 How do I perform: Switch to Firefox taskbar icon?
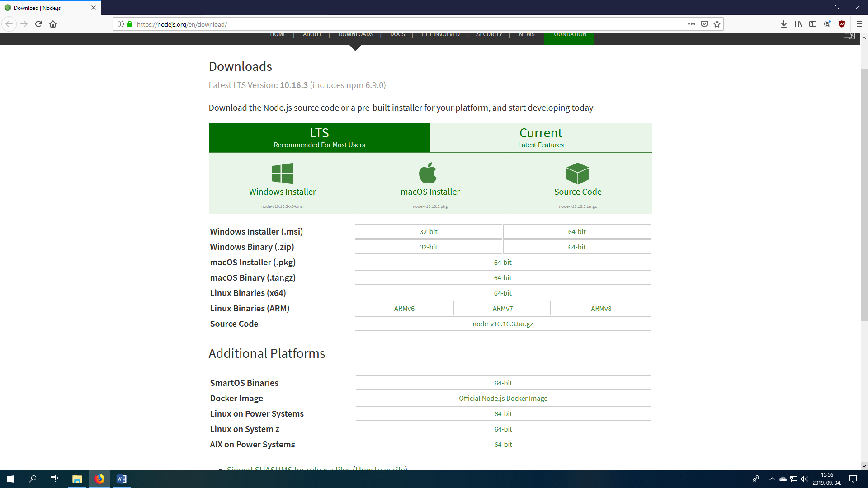[x=99, y=479]
